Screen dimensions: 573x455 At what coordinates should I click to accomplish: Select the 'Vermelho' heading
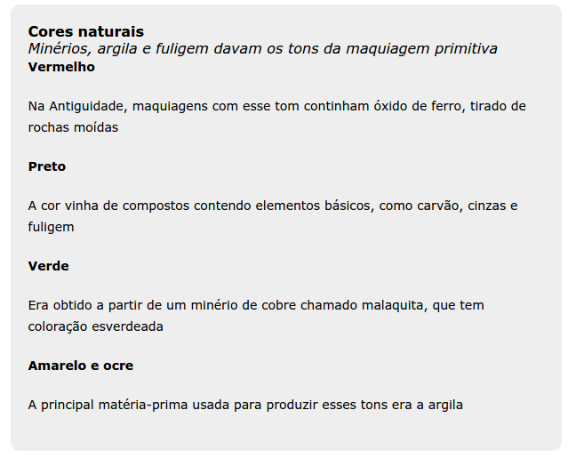click(61, 67)
